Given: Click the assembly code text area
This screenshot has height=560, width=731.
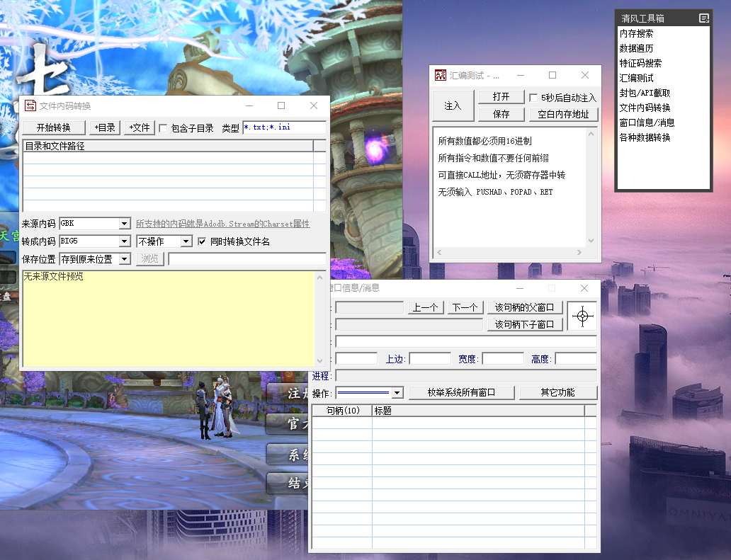Looking at the screenshot, I should pyautogui.click(x=509, y=186).
